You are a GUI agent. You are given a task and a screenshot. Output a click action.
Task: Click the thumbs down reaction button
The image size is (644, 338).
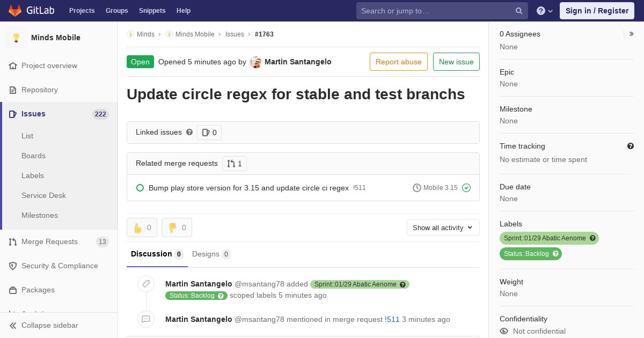pos(177,227)
